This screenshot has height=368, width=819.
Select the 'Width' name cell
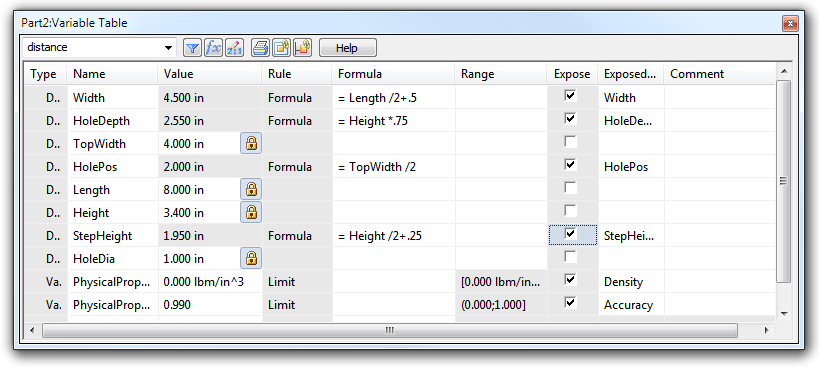pos(112,98)
